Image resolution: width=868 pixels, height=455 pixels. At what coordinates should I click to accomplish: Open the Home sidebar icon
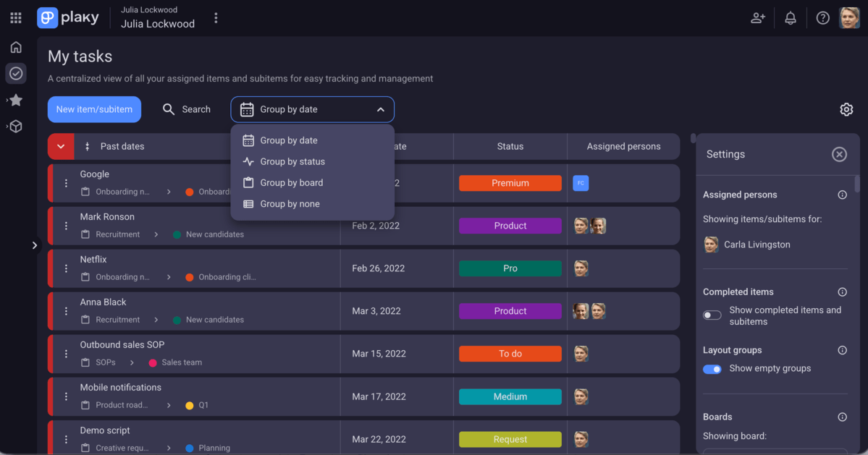[14, 46]
